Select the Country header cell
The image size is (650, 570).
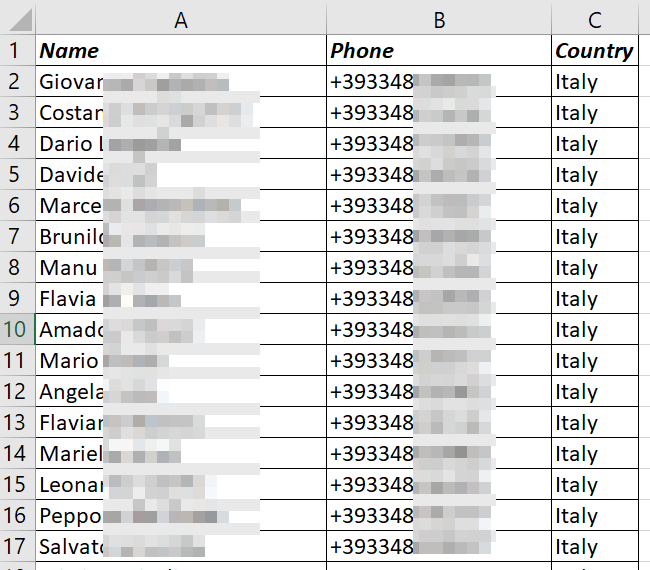[594, 51]
